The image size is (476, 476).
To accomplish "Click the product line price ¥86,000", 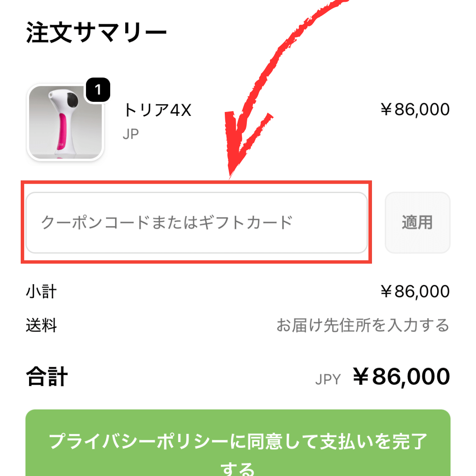I will click(415, 110).
